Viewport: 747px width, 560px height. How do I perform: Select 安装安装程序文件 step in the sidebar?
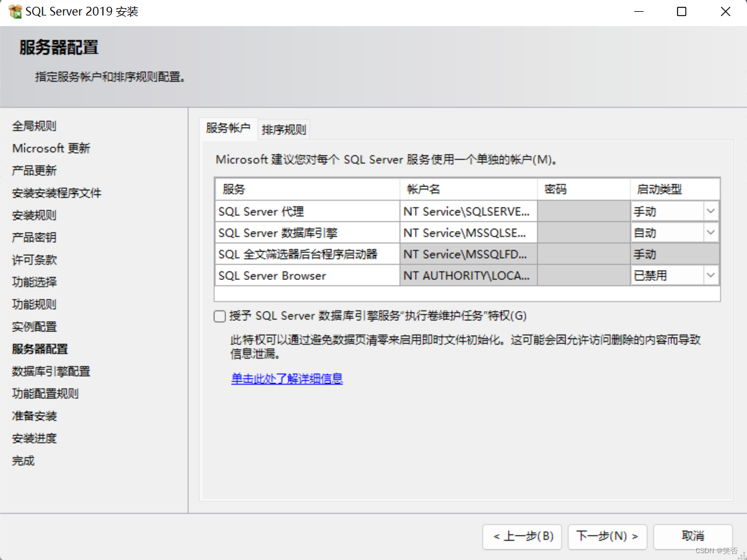56,193
